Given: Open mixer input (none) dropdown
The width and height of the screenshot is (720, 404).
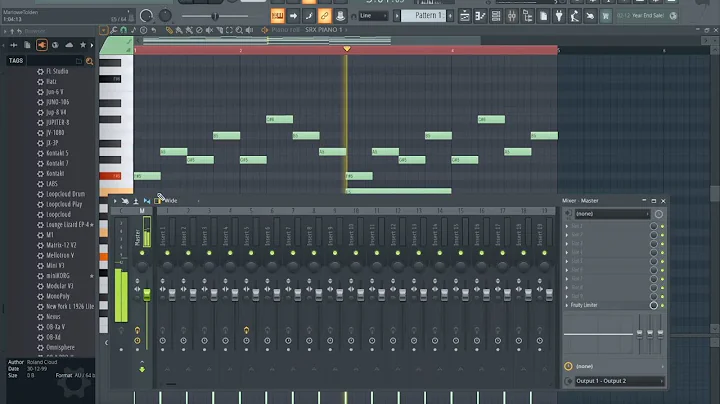Looking at the screenshot, I should (x=611, y=214).
